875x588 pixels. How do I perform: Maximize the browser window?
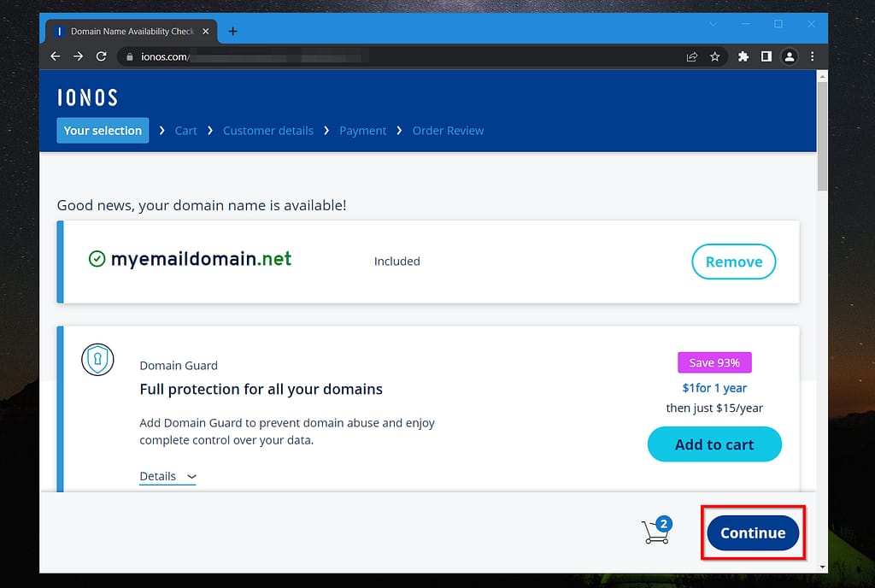click(x=778, y=24)
